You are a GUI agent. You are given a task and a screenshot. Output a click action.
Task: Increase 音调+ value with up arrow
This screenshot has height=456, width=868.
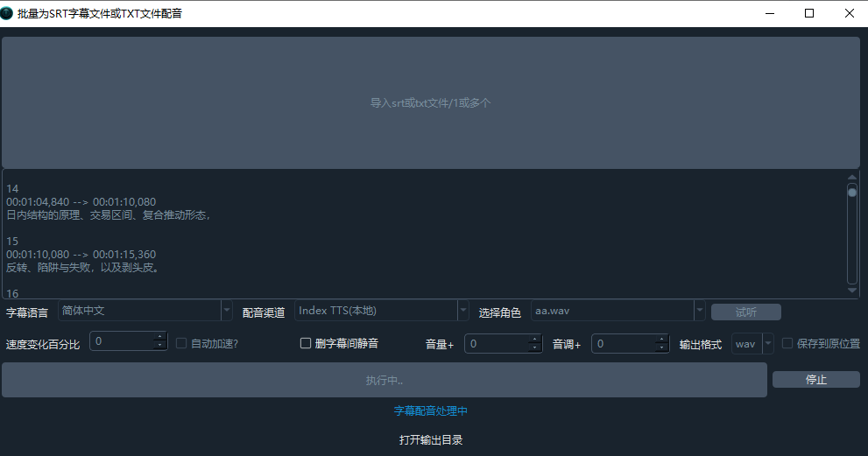coord(664,340)
